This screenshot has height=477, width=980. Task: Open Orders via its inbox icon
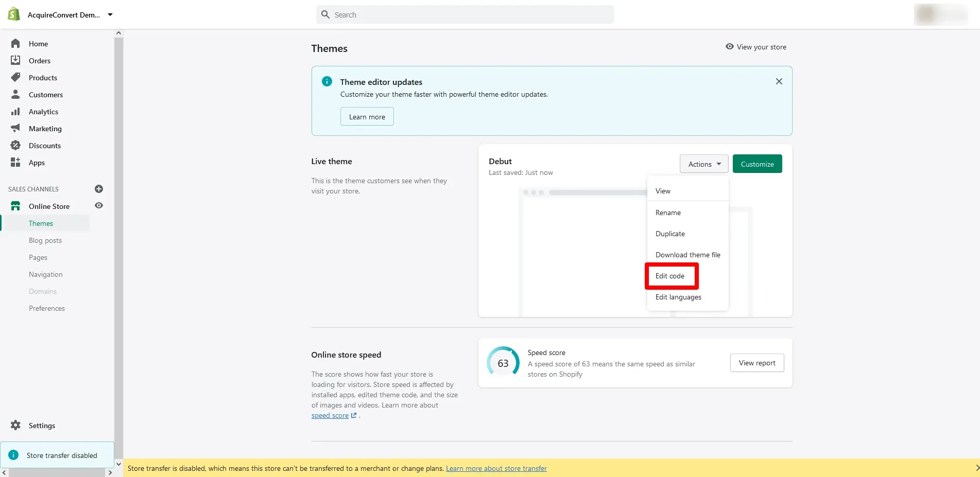click(15, 61)
